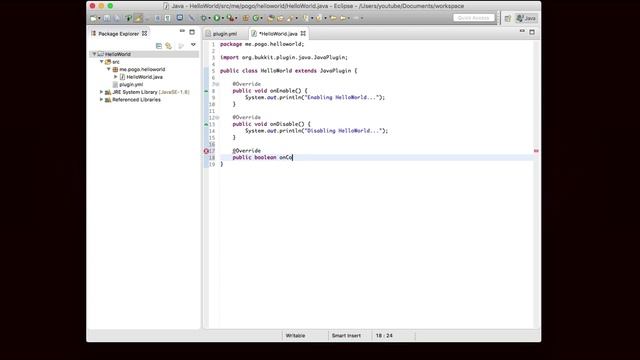The width and height of the screenshot is (640, 360).
Task: Minimize the editor area
Action: [522, 31]
